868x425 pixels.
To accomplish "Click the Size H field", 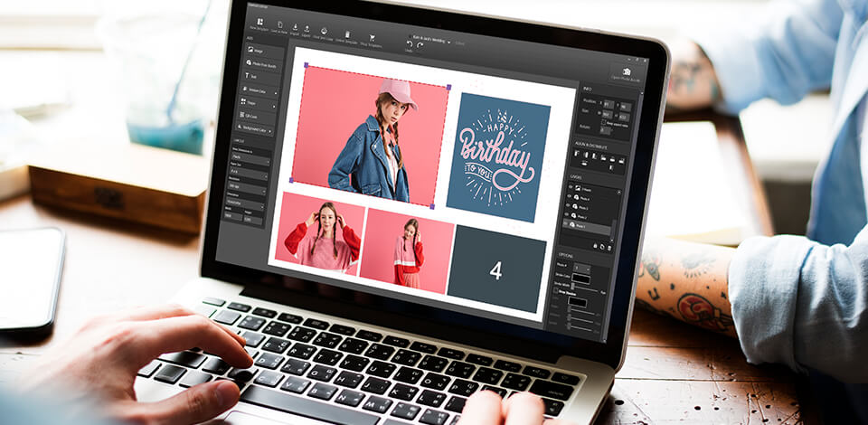I will (624, 118).
